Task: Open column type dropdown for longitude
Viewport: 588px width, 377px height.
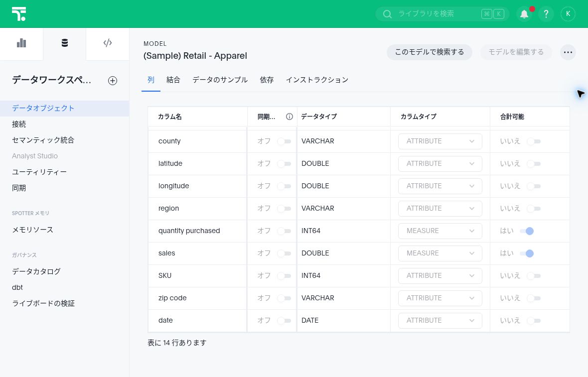Action: [x=440, y=186]
